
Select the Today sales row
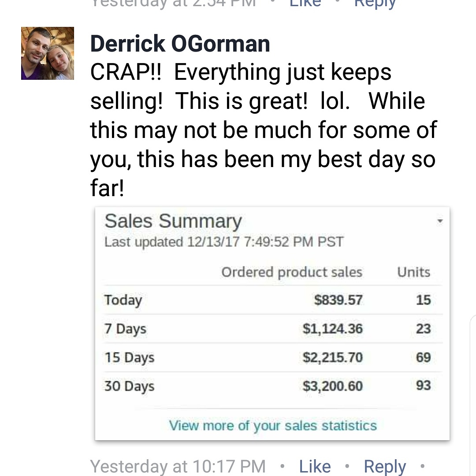(273, 300)
